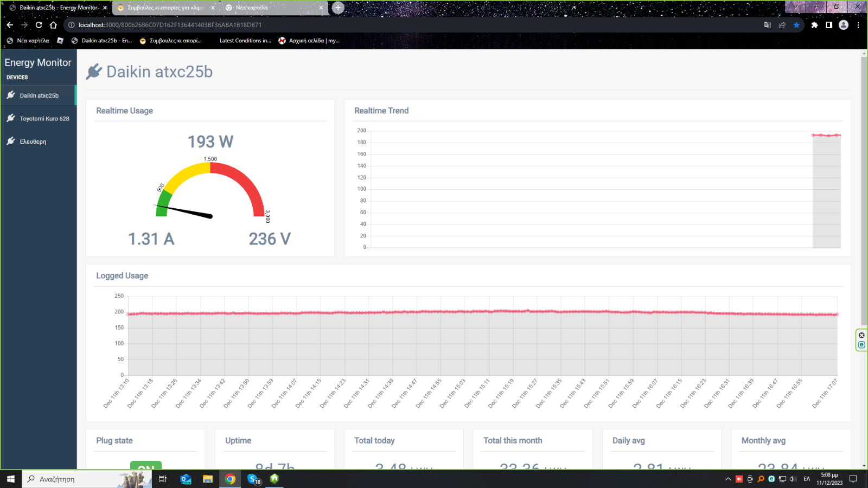Click large plug icon in page heading

click(x=94, y=72)
